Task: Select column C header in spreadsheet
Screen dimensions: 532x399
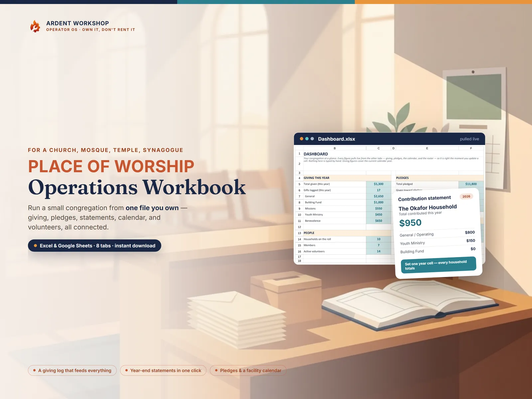Action: [378, 148]
